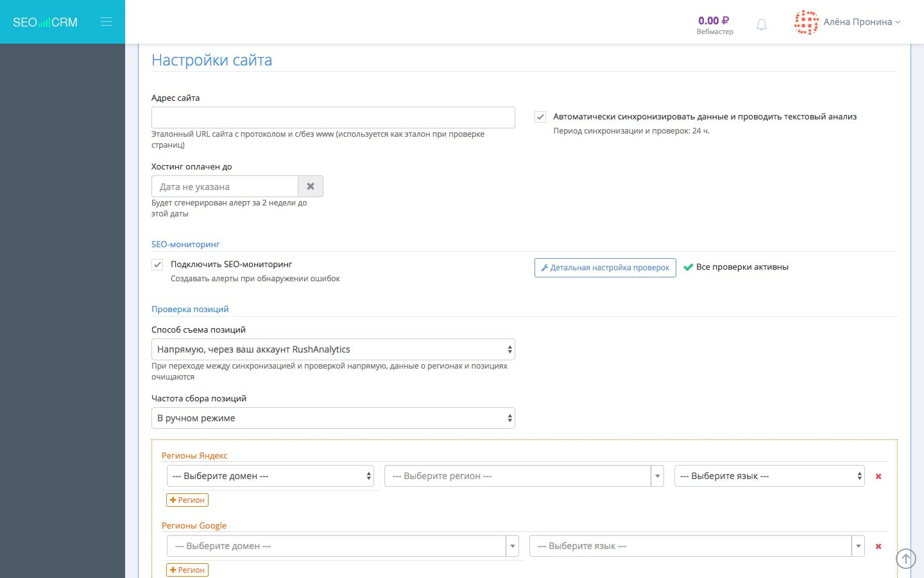
Task: Toggle automatic data synchronization checkbox
Action: tap(540, 117)
